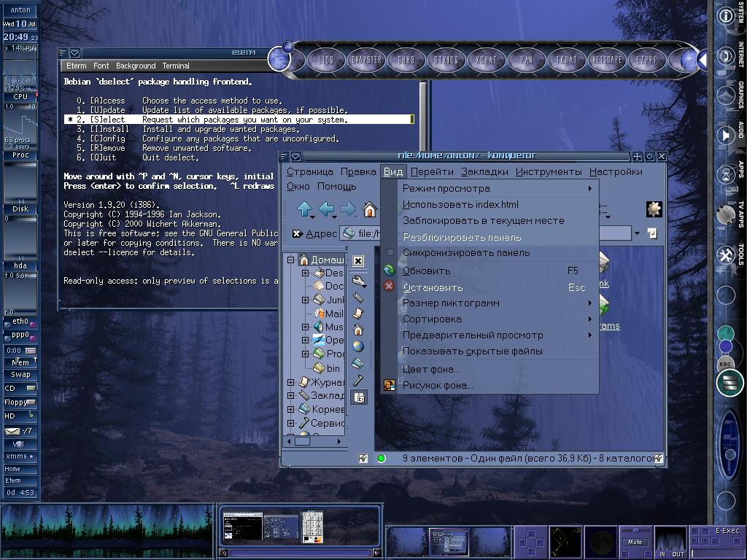Toggle Показывать скрытые файлы option

[x=472, y=351]
